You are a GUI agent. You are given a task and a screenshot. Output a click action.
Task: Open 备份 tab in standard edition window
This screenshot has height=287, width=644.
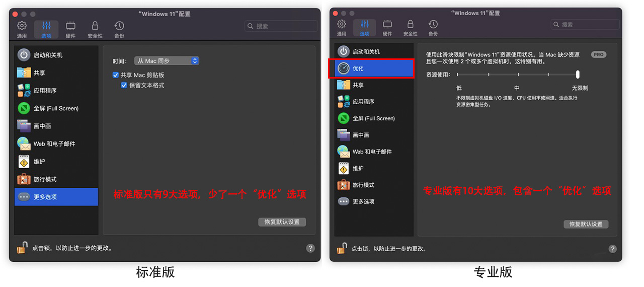(x=119, y=30)
